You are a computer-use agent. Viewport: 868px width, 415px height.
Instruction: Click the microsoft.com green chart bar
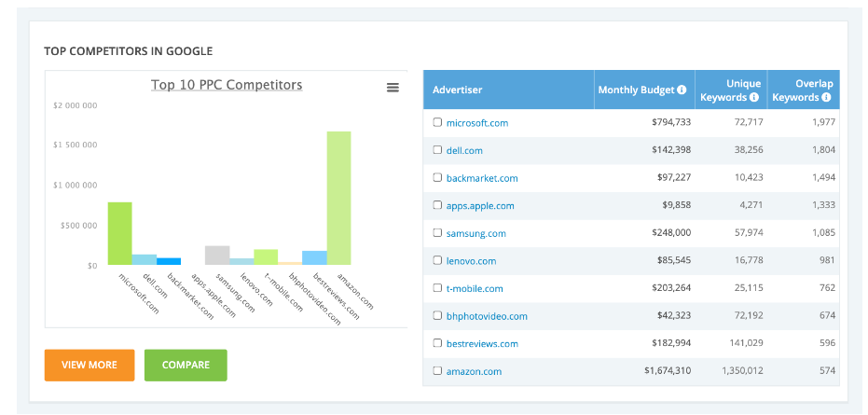coord(119,233)
